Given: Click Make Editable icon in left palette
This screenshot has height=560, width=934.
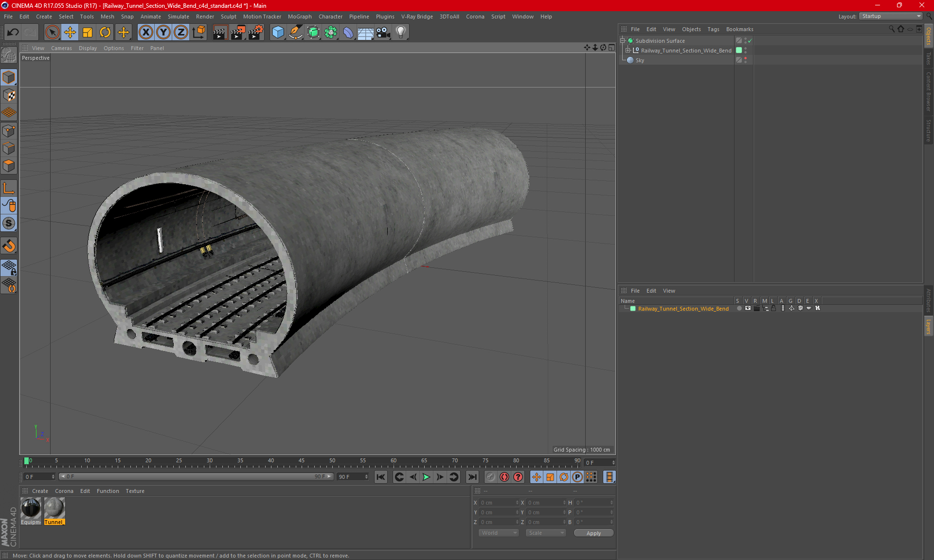Looking at the screenshot, I should tap(9, 55).
